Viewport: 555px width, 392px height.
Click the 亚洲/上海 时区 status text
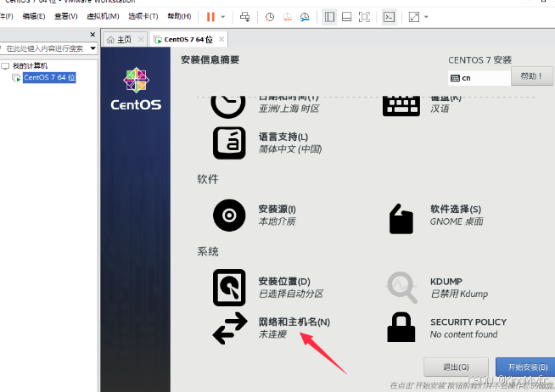coord(289,109)
